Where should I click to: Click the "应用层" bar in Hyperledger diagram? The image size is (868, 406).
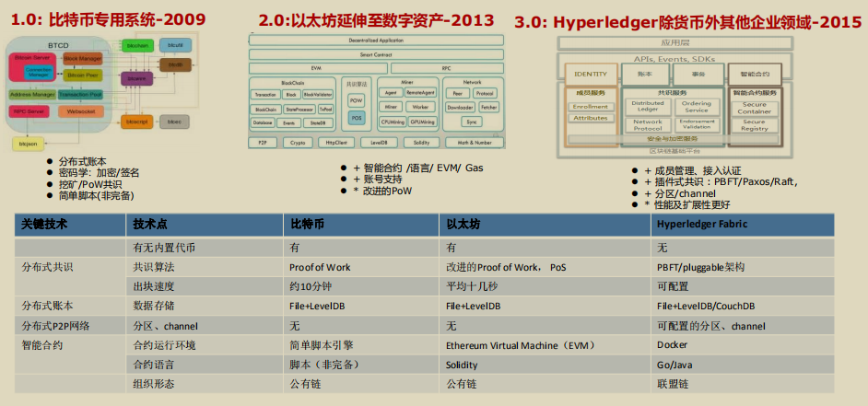[x=675, y=43]
